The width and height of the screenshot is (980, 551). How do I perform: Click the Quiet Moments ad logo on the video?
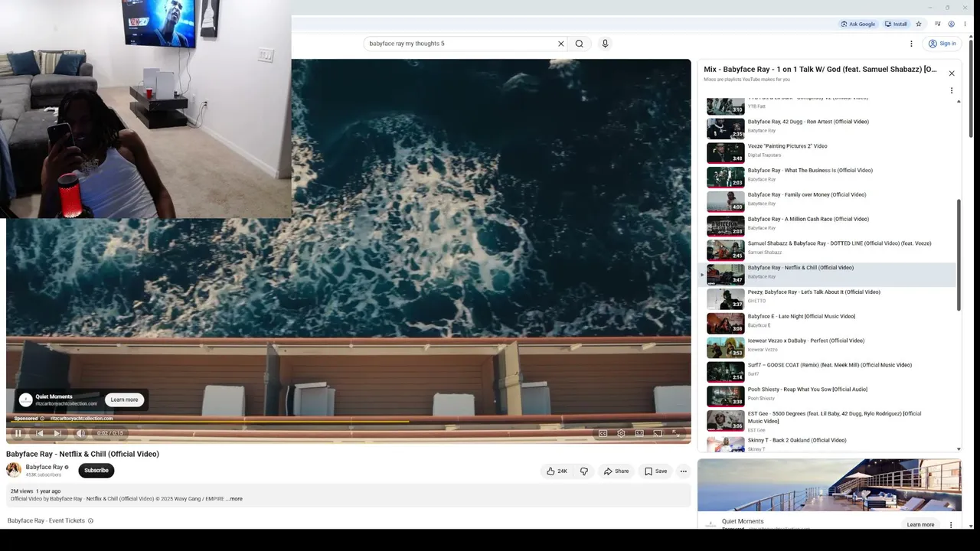[x=25, y=399]
